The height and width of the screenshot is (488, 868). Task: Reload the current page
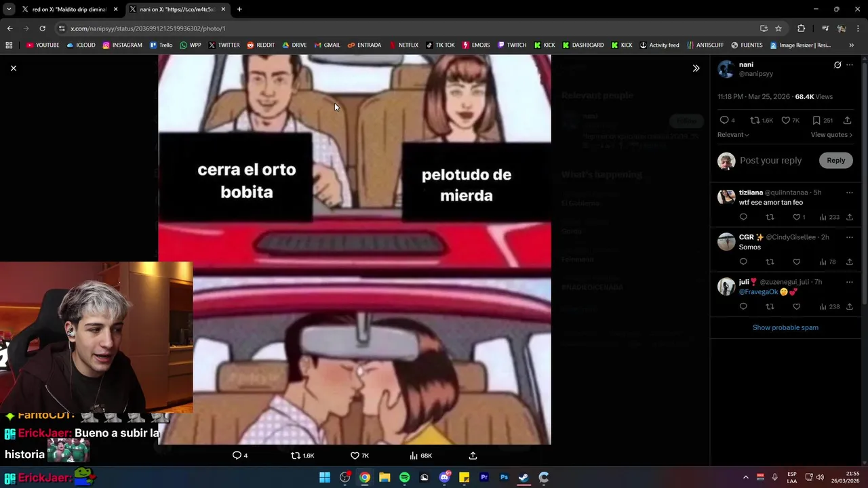pyautogui.click(x=42, y=28)
